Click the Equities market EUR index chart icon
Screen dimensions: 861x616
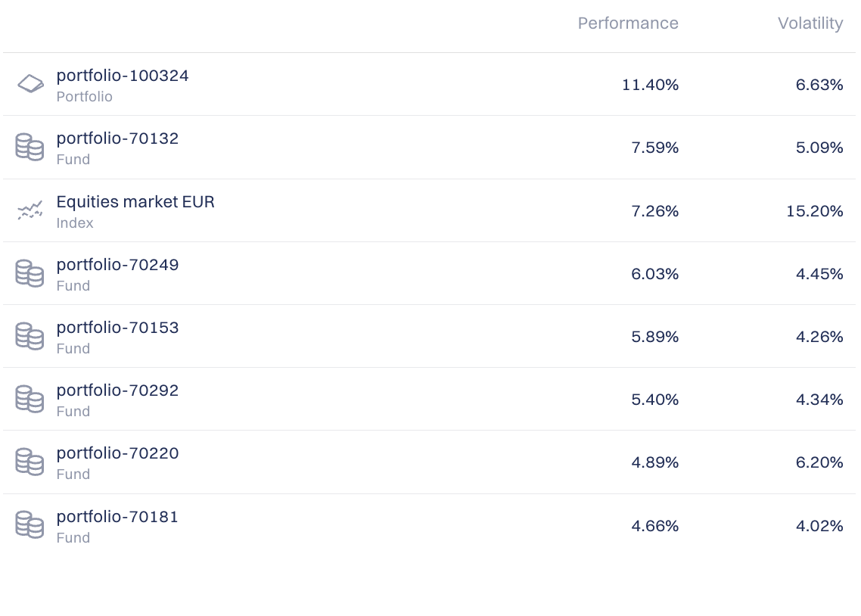pyautogui.click(x=30, y=210)
